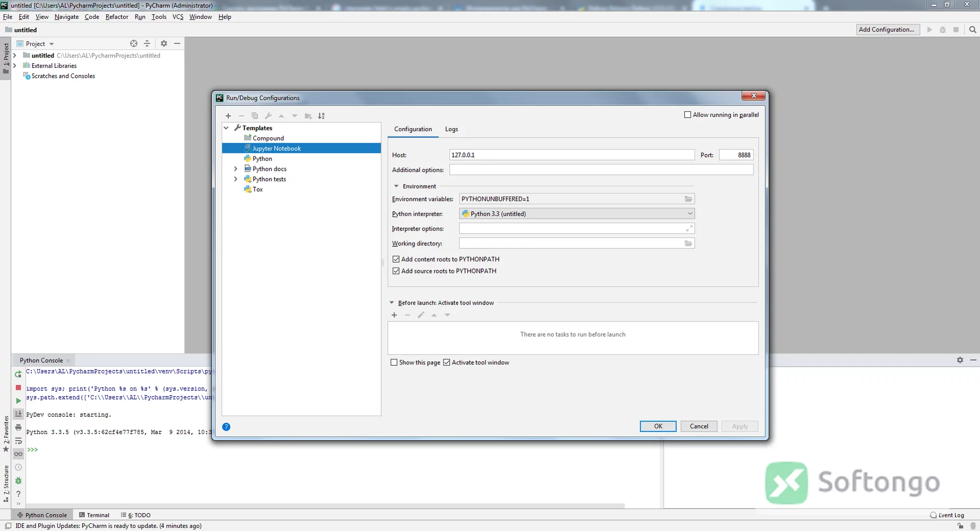980x531 pixels.
Task: Expand the Python docs node
Action: click(x=235, y=169)
